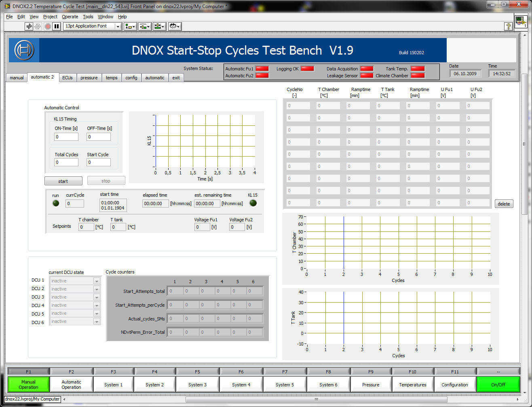Image resolution: width=532 pixels, height=407 pixels.
Task: Toggle the Automatic Operation F2 button
Action: (x=72, y=385)
